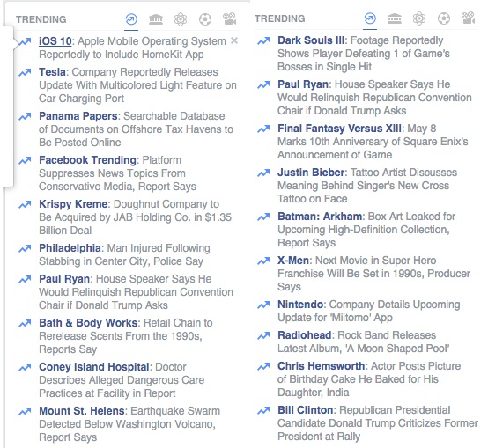This screenshot has height=448, width=488.
Task: Select the Entertainment camera icon in right panel
Action: click(x=469, y=18)
